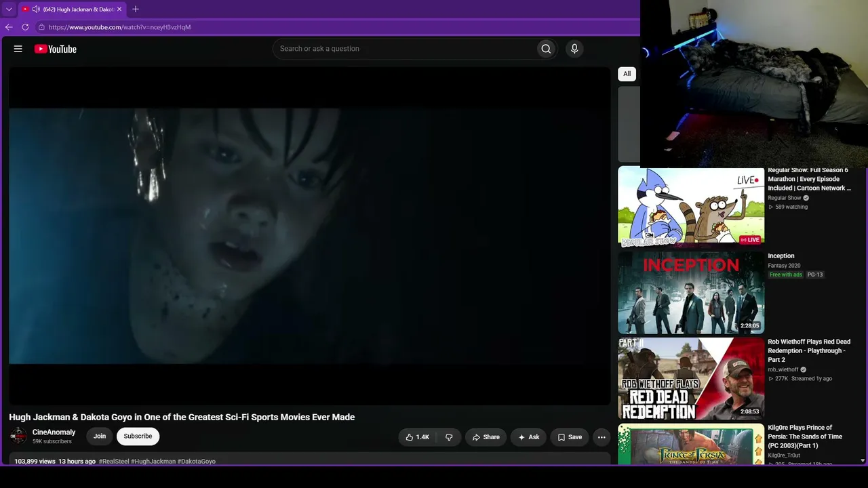Open the rob_wiethoff channel name

pos(783,370)
